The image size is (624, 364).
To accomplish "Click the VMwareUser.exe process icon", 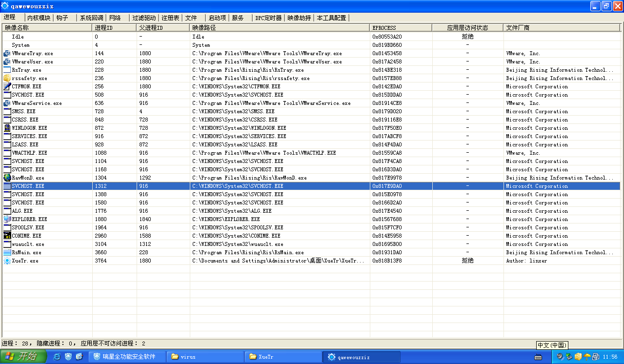I will coord(7,61).
